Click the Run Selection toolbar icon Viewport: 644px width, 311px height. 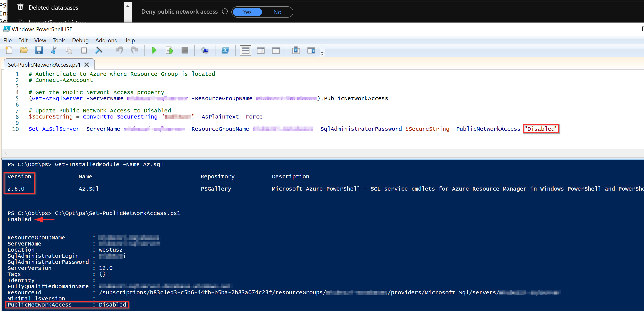tap(169, 50)
